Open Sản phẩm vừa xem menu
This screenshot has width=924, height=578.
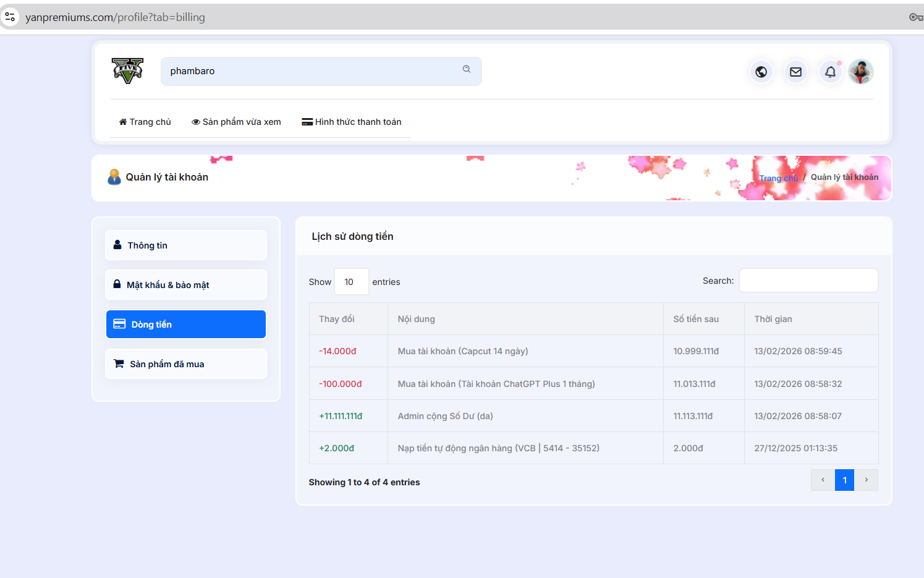click(x=236, y=122)
